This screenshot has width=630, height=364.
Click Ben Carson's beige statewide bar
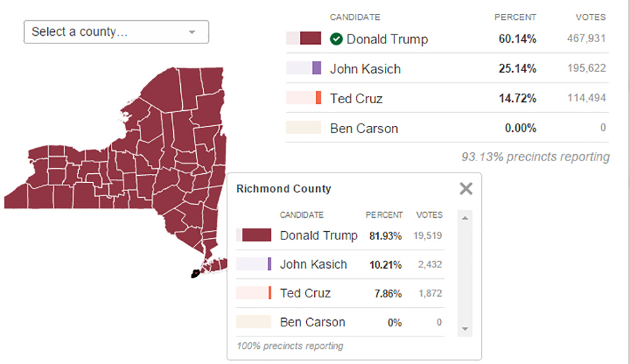pyautogui.click(x=304, y=128)
